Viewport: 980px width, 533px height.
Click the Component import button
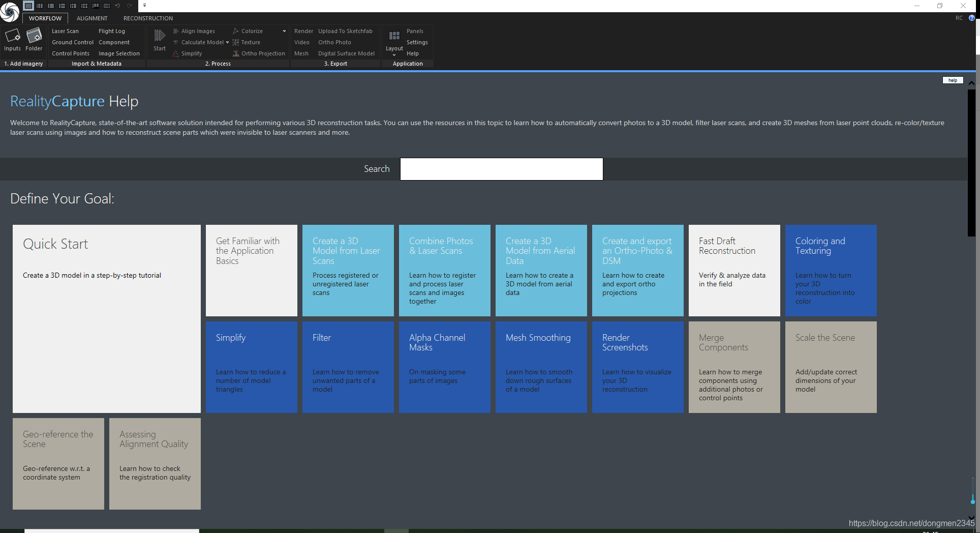point(114,43)
